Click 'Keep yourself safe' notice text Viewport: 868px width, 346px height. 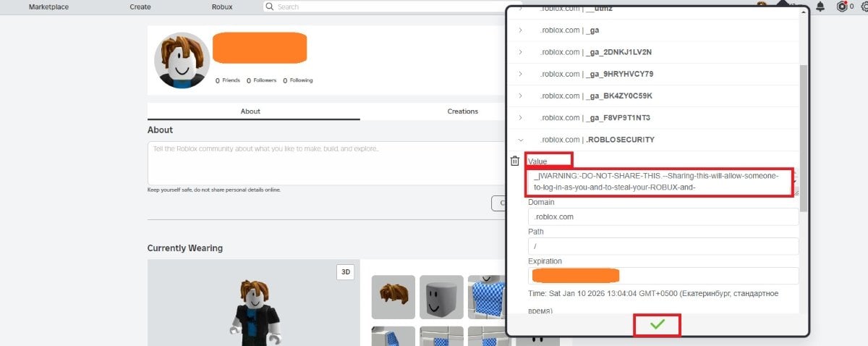pos(213,190)
